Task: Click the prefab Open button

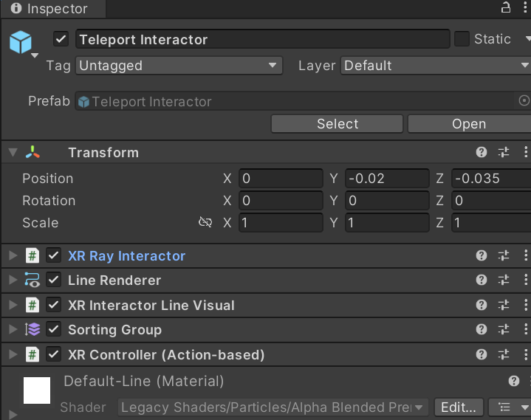Action: pos(468,124)
